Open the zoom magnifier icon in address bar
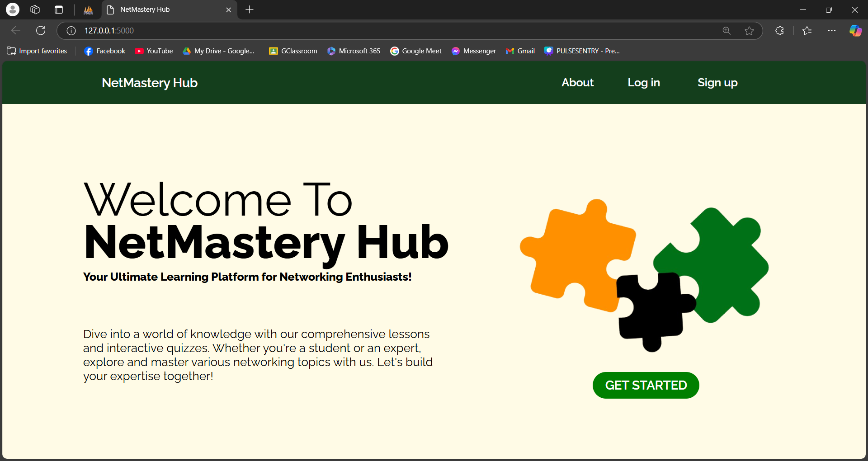This screenshot has width=868, height=461. click(726, 30)
